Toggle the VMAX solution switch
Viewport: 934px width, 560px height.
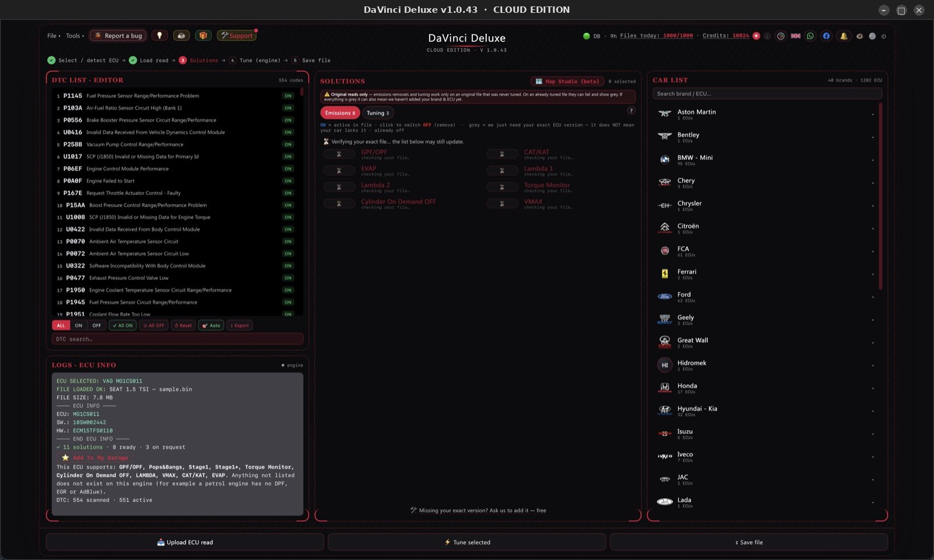(x=502, y=204)
